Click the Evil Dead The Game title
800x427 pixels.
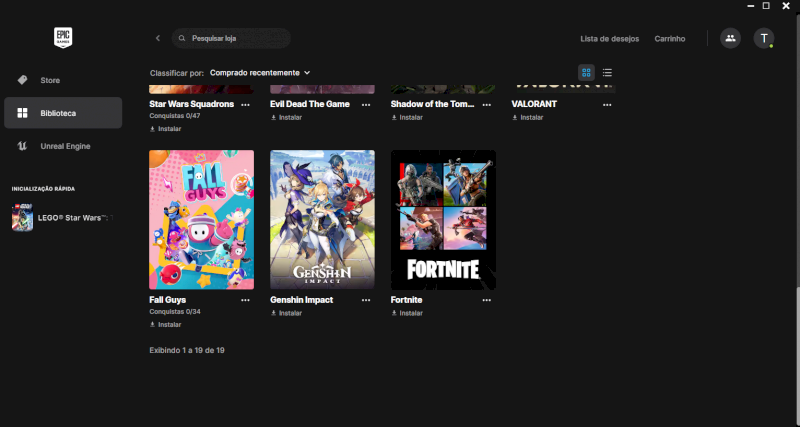[310, 104]
